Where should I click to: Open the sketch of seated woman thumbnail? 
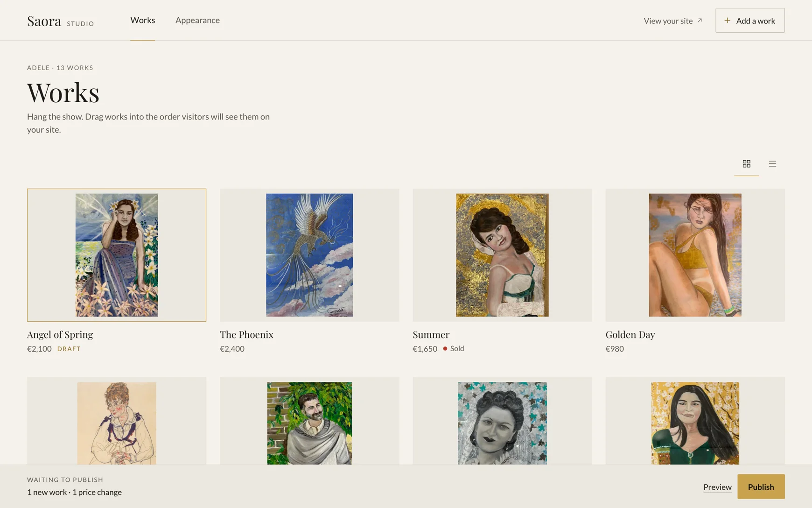(x=117, y=421)
